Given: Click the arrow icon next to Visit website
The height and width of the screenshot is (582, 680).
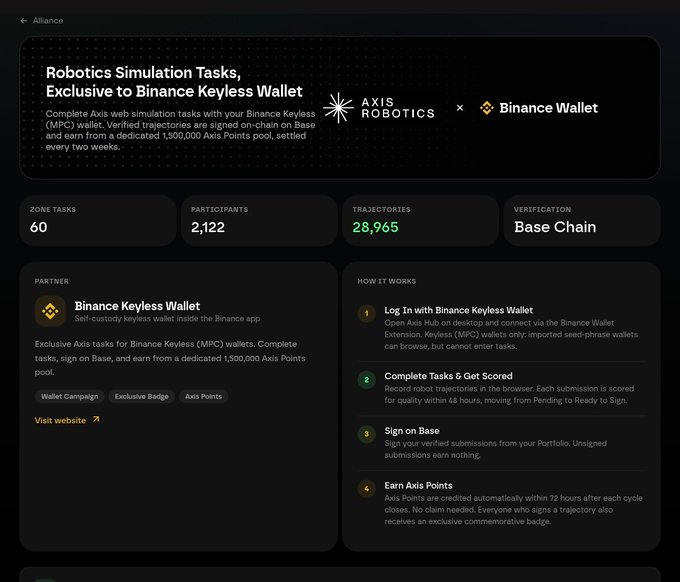Looking at the screenshot, I should (96, 419).
